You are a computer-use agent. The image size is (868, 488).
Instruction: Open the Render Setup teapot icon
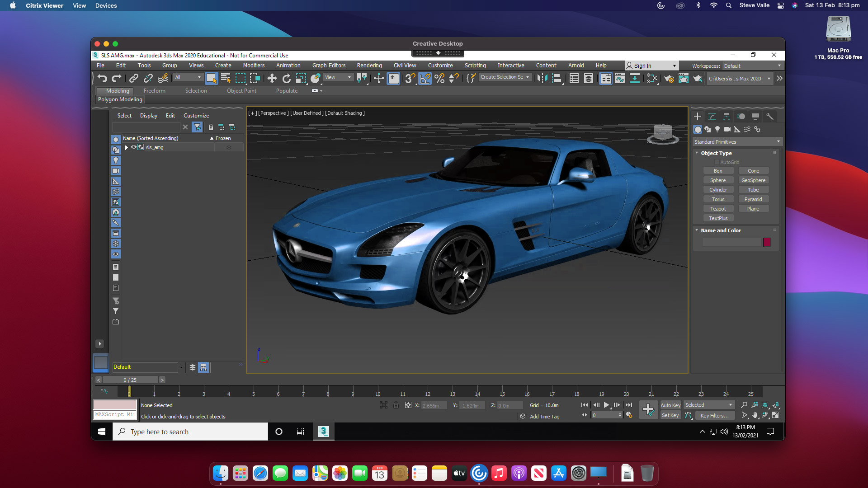669,79
